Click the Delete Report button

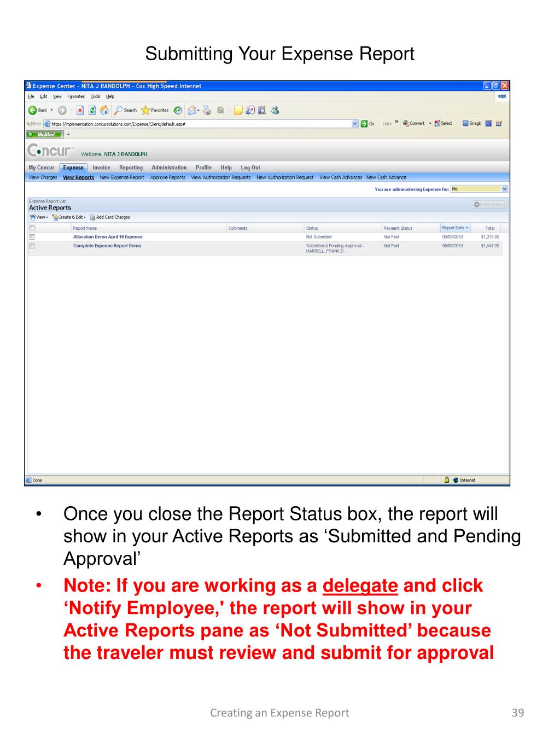point(490,205)
